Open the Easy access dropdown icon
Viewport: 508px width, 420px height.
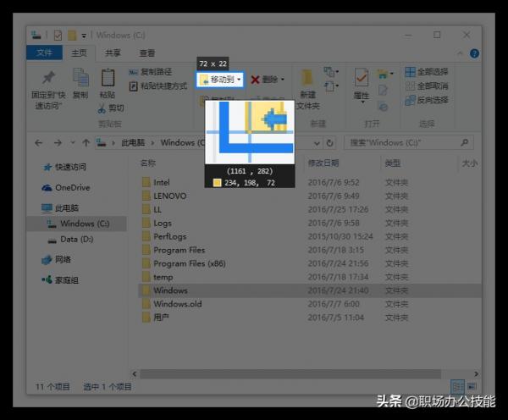(331, 86)
